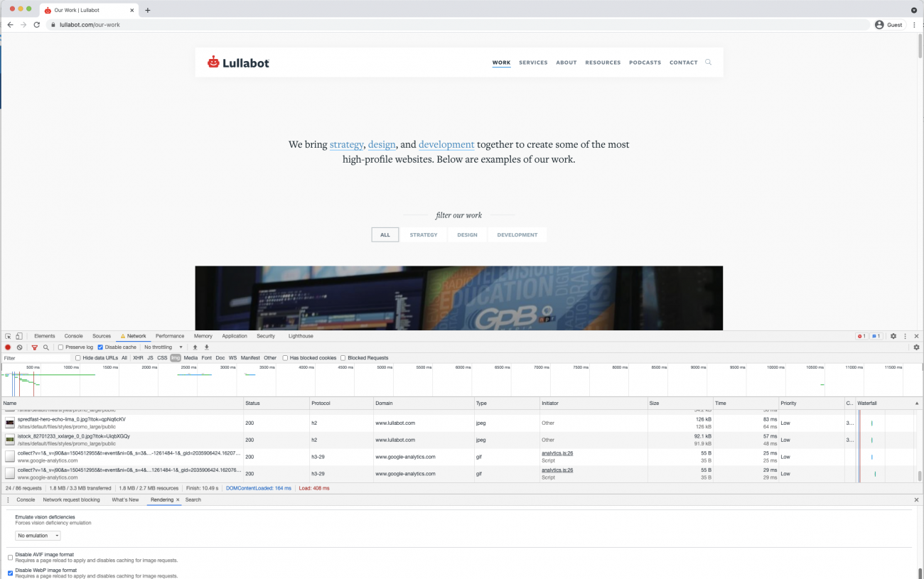Open the DevTools customize three-dot menu
The image size is (924, 579).
point(905,336)
